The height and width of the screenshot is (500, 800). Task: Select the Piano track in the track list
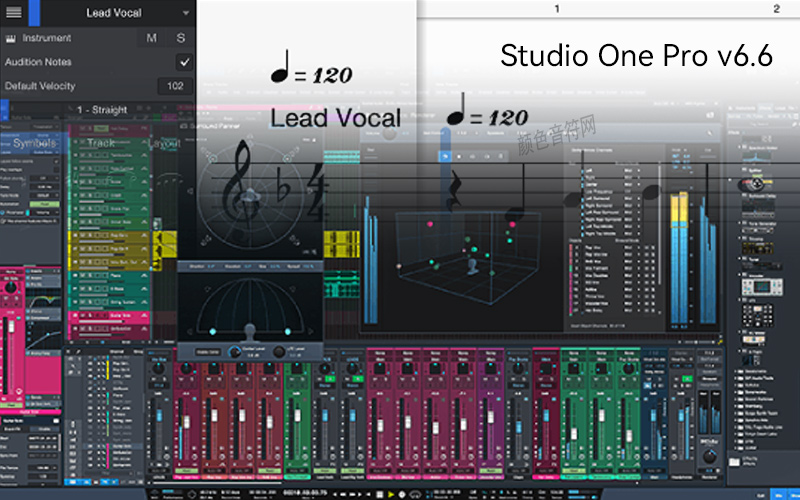pos(109,276)
